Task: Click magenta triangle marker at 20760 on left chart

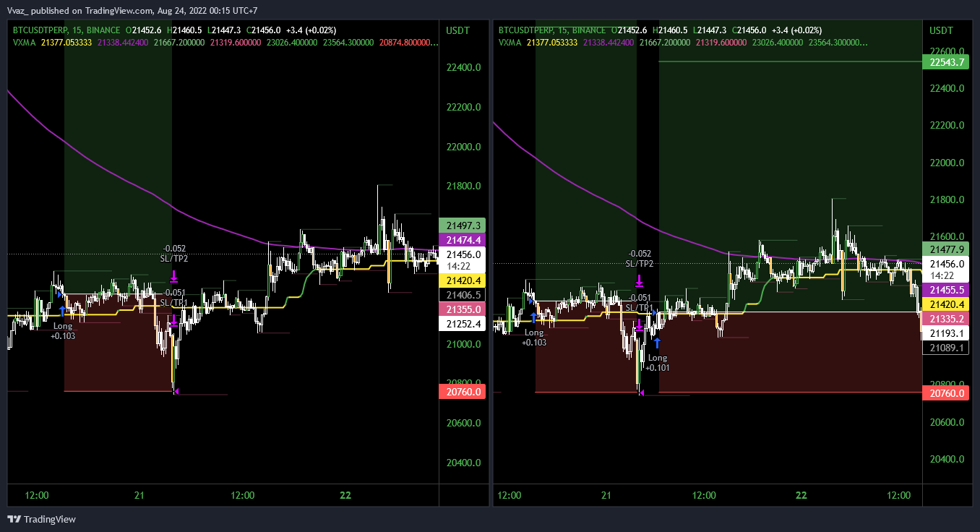Action: coord(176,392)
